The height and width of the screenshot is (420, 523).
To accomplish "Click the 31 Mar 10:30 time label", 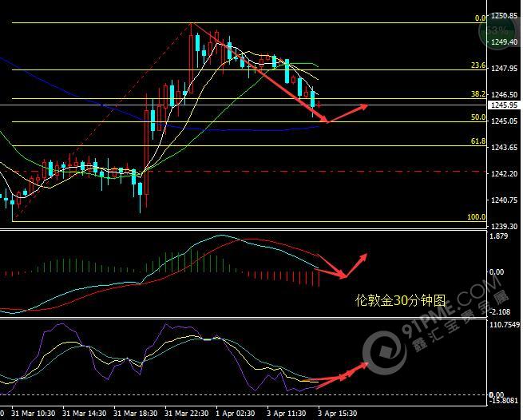I will tap(33, 414).
